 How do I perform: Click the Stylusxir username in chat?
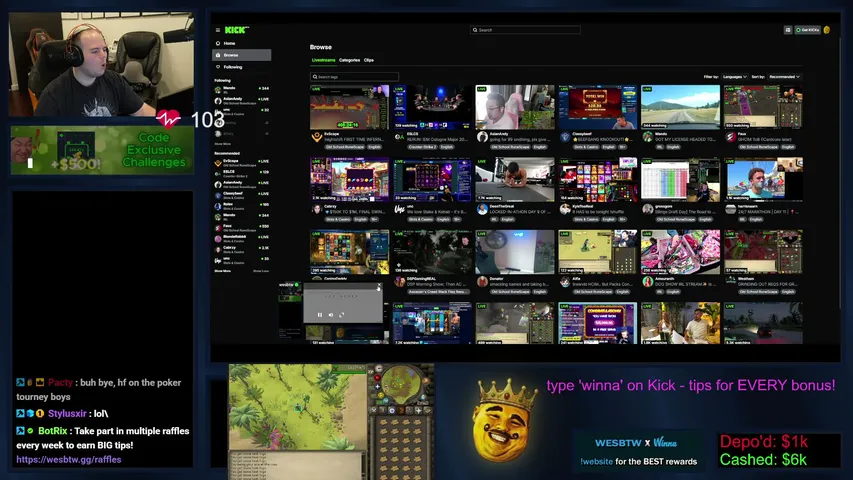tap(67, 414)
